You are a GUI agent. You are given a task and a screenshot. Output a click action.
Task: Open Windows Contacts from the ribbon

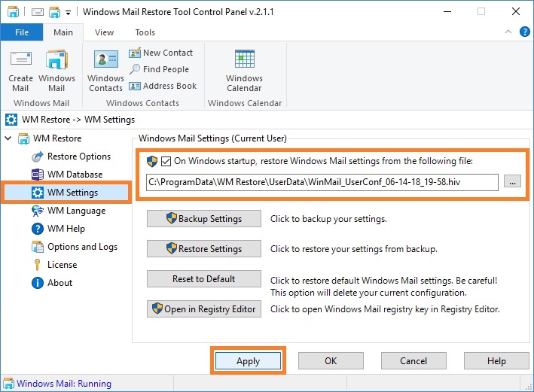[105, 71]
